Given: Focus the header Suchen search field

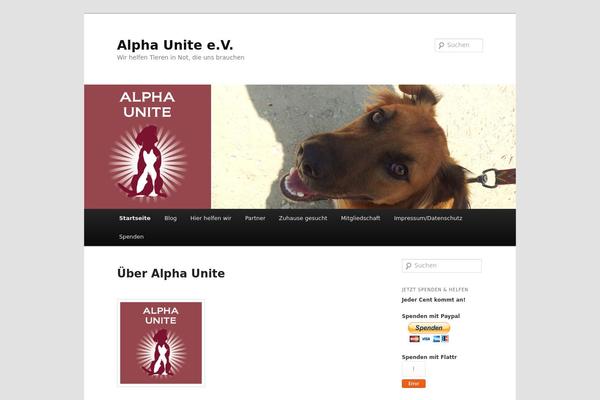Looking at the screenshot, I should pyautogui.click(x=458, y=45).
